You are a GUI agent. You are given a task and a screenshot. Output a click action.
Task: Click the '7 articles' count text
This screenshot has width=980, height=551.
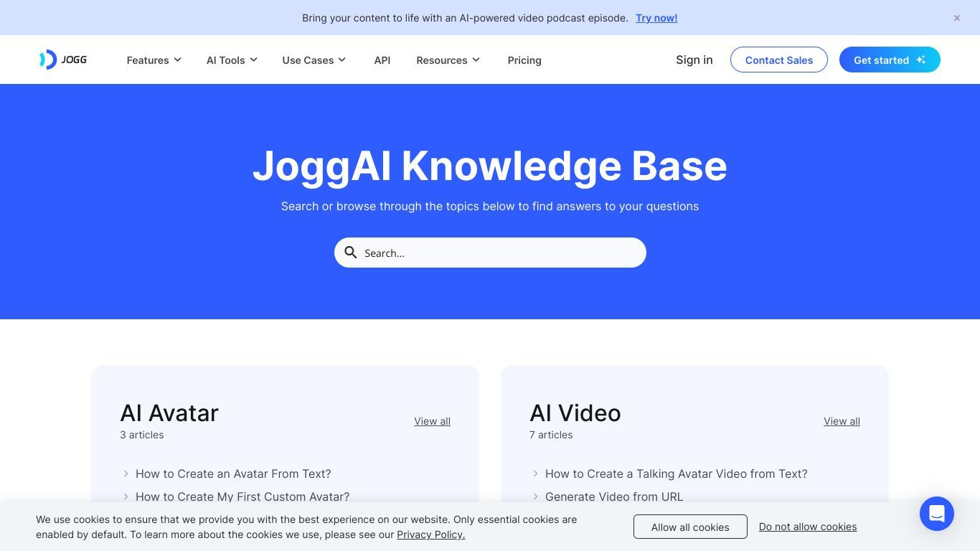551,435
